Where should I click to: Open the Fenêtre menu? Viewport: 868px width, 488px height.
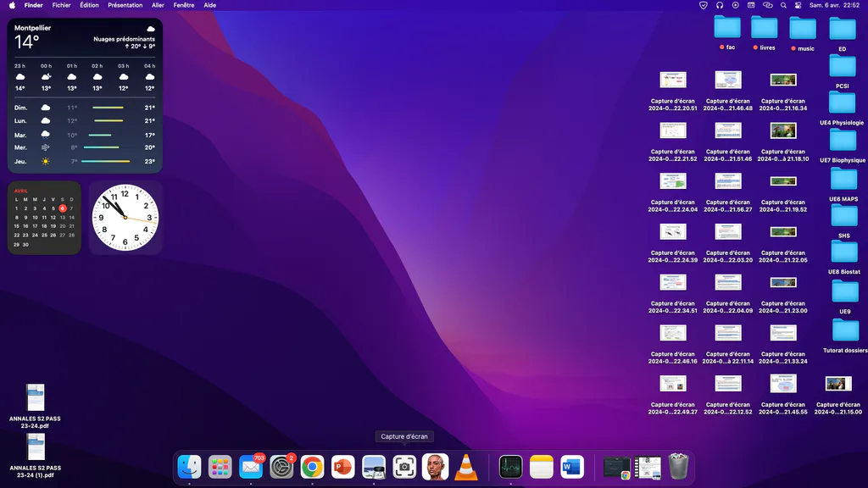[x=184, y=6]
